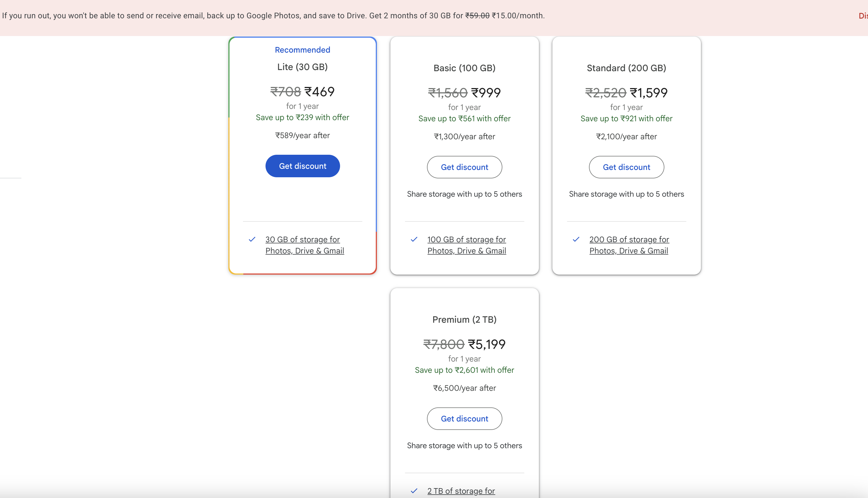Screen dimensions: 868x498
Task: Click the ₹469 discounted price on Lite
Action: (319, 92)
